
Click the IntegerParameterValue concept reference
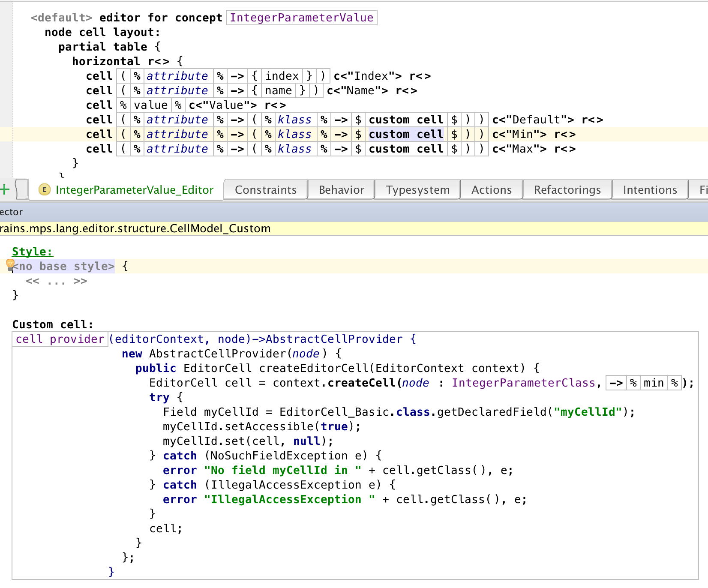pyautogui.click(x=301, y=18)
